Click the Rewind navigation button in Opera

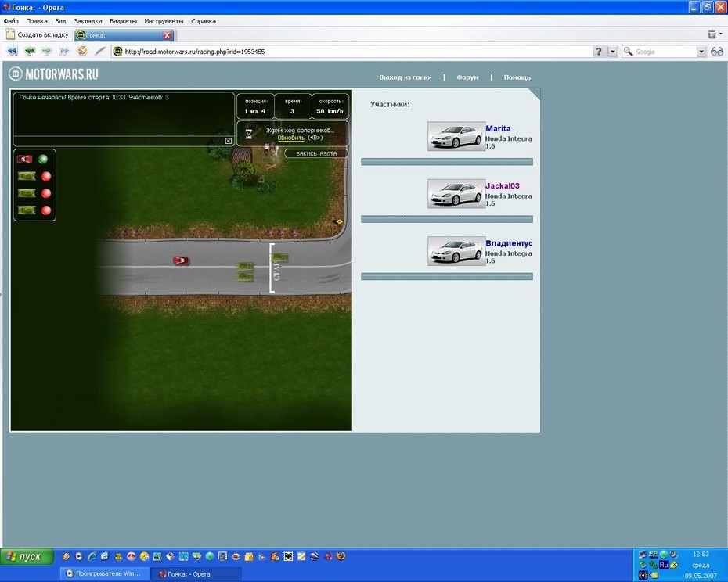point(12,51)
